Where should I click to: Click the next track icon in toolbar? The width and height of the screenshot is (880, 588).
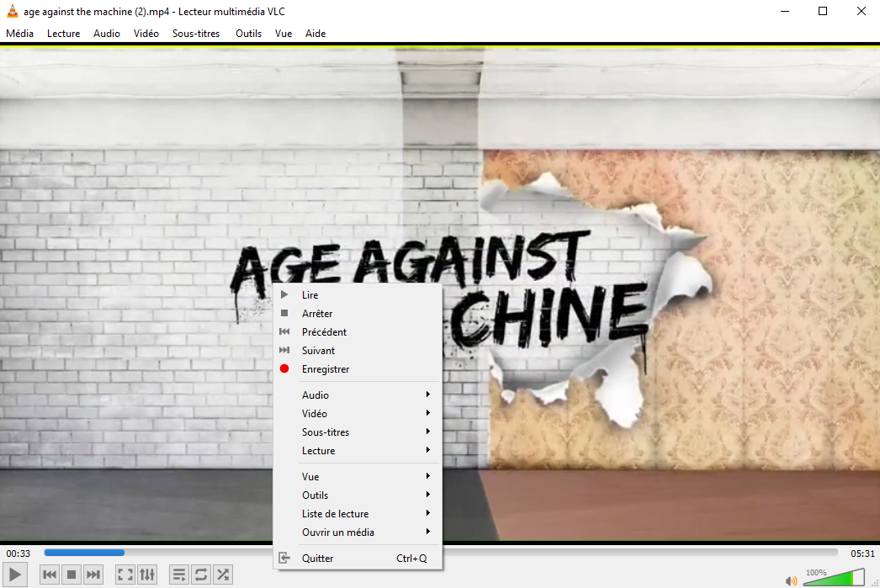pyautogui.click(x=93, y=575)
